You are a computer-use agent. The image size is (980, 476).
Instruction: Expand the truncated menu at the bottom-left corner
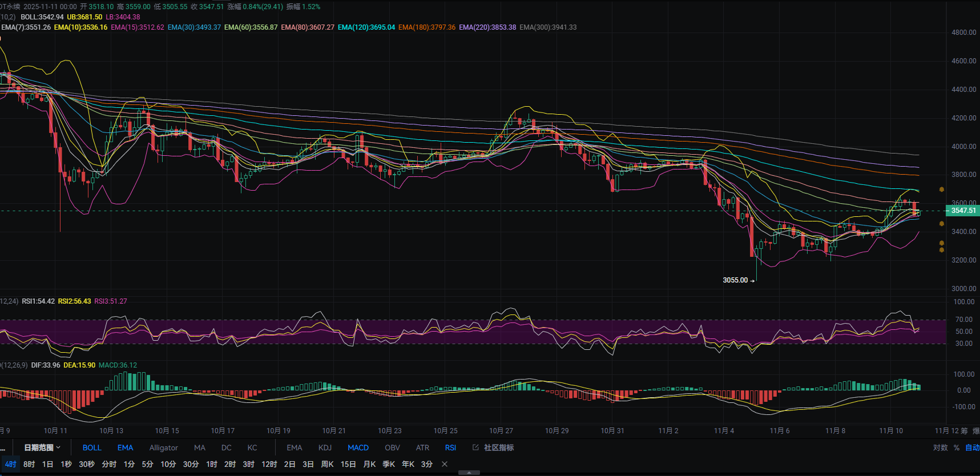3,447
